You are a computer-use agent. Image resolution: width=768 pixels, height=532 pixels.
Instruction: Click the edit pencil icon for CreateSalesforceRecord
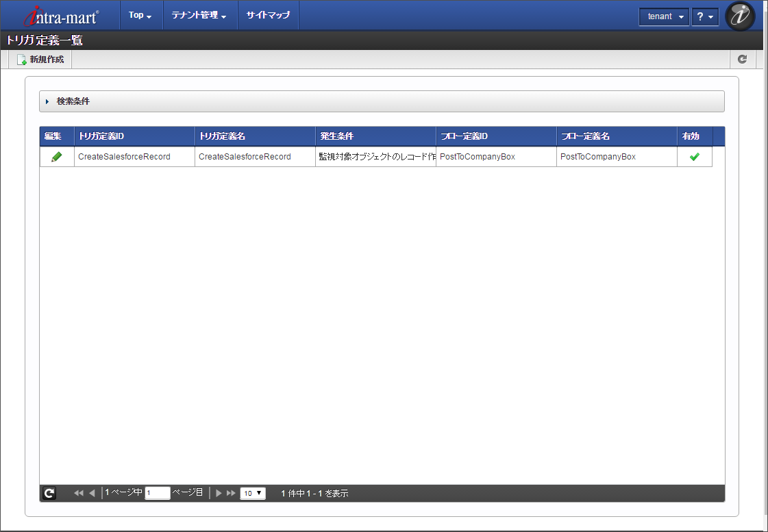tap(57, 156)
